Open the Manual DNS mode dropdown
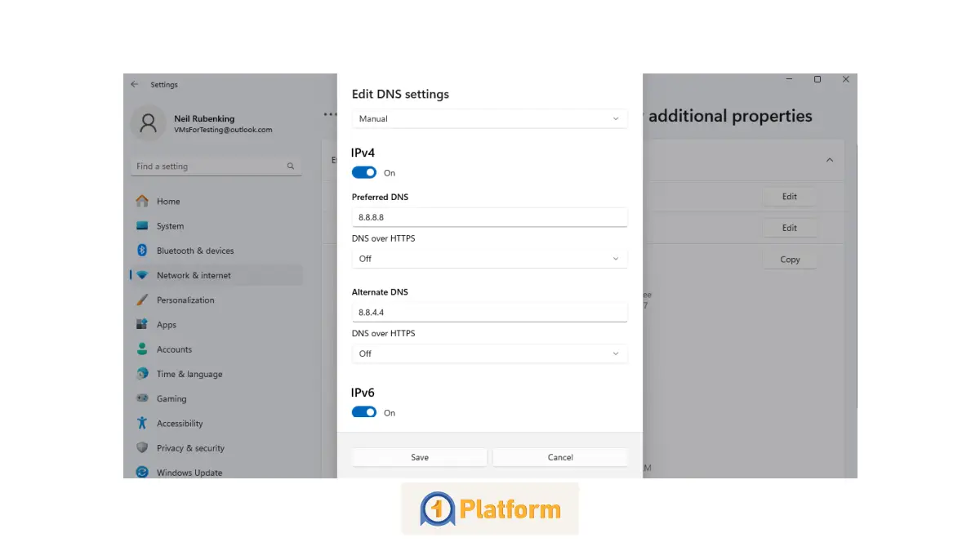 point(489,119)
